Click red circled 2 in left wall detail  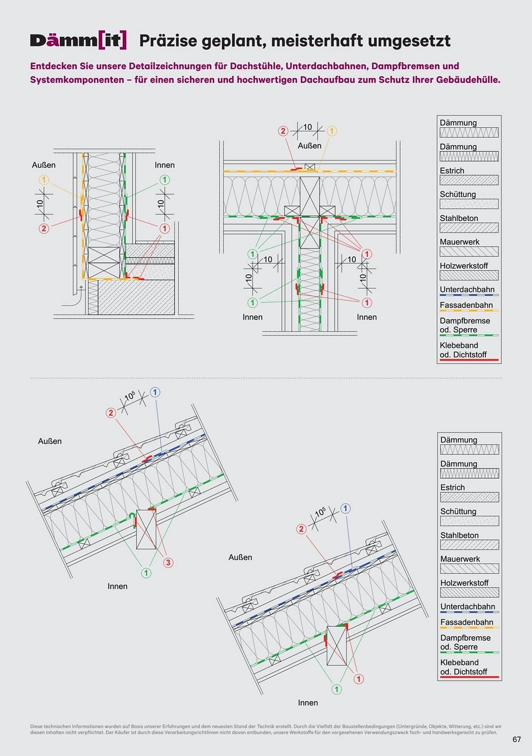pos(44,228)
